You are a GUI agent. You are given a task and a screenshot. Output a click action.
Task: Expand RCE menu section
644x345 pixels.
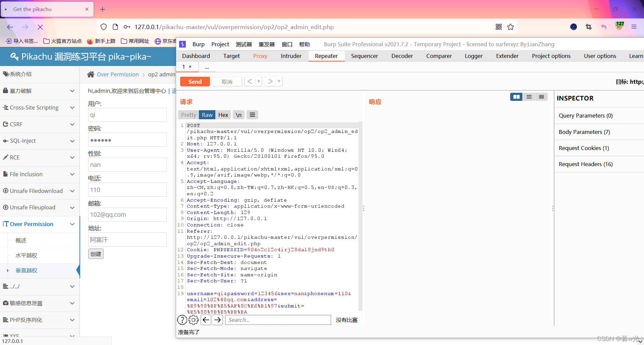(x=40, y=157)
